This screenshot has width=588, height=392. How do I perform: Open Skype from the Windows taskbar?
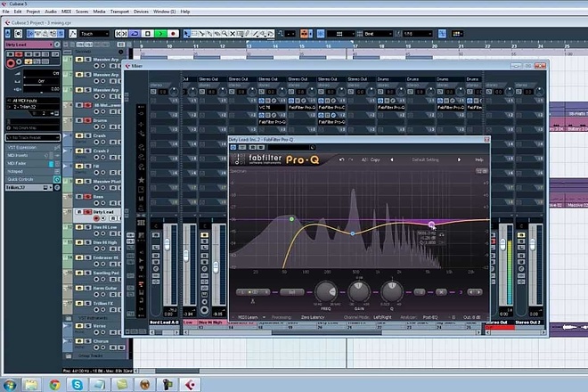(x=78, y=385)
